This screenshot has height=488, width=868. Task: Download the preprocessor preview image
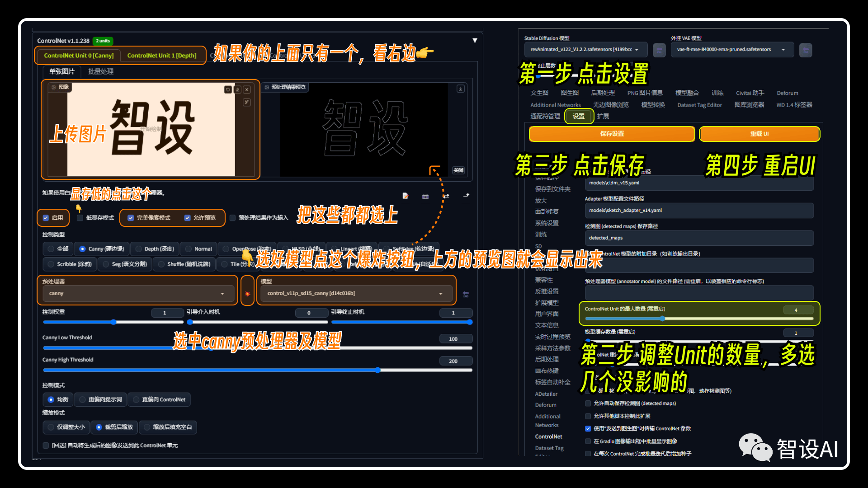pos(461,89)
